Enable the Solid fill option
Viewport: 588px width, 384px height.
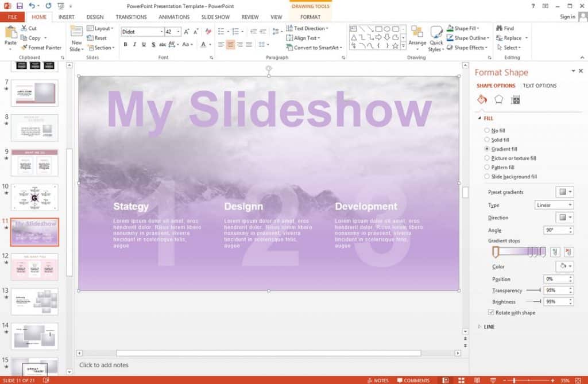(x=487, y=139)
